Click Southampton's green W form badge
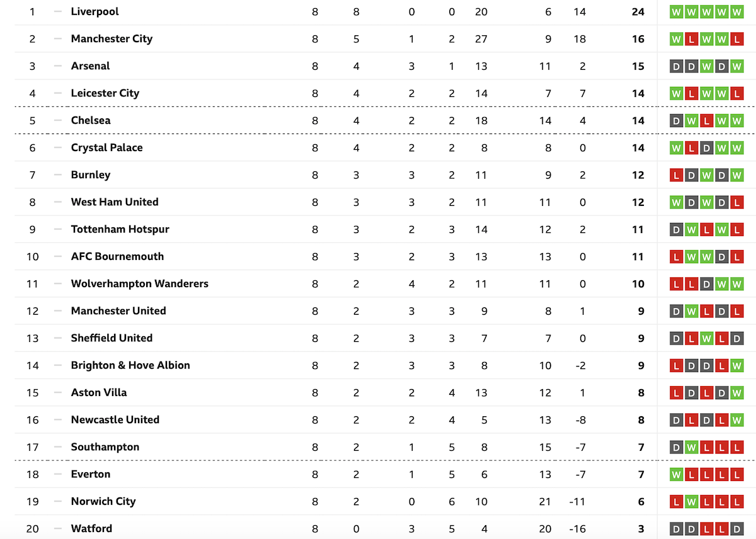The image size is (756, 539). (692, 447)
